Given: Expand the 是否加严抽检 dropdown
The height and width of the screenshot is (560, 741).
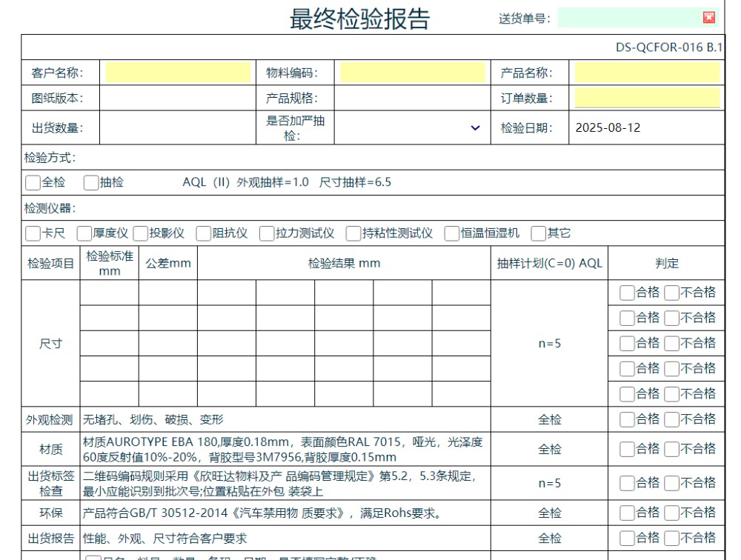Looking at the screenshot, I should 475,128.
